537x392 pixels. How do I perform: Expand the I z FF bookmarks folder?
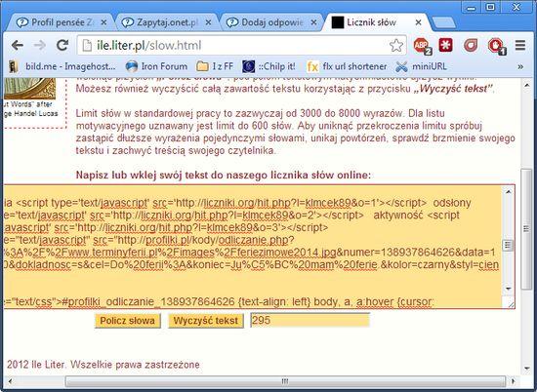tap(215, 66)
